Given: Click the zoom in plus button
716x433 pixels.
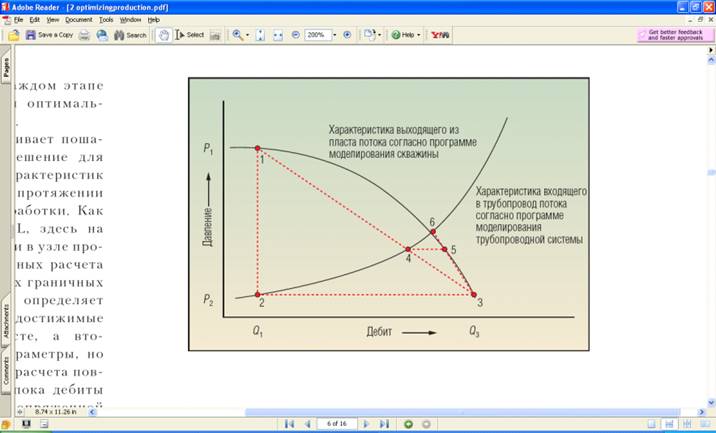Looking at the screenshot, I should pos(347,35).
